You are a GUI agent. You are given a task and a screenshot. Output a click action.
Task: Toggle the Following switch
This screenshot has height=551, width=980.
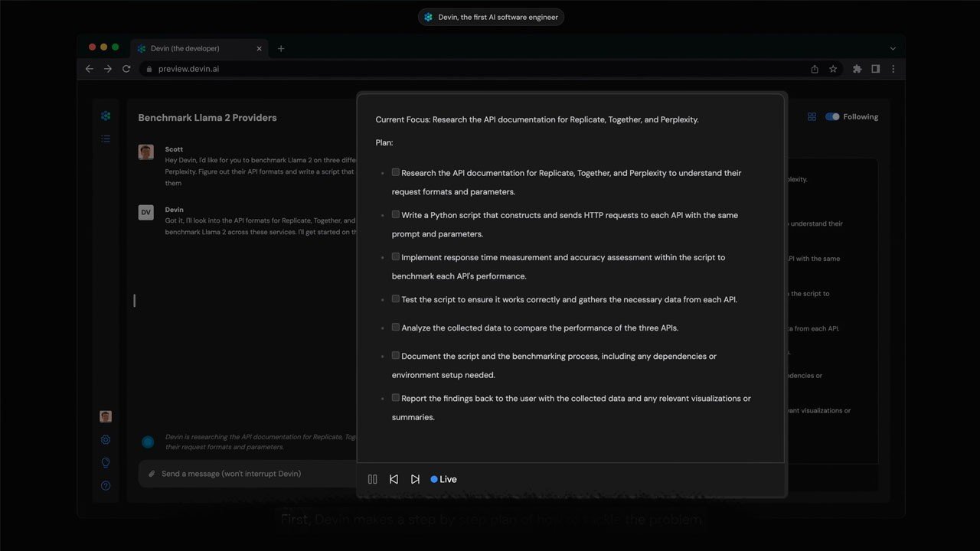(832, 117)
